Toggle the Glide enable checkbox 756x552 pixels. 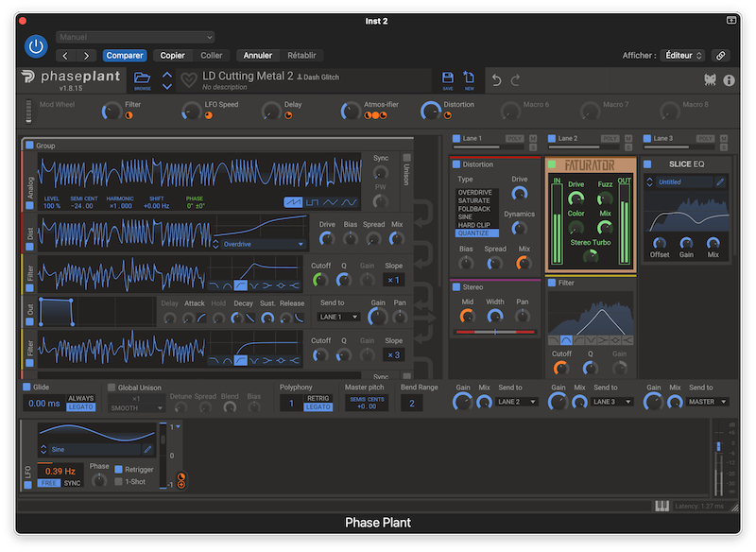coord(26,387)
